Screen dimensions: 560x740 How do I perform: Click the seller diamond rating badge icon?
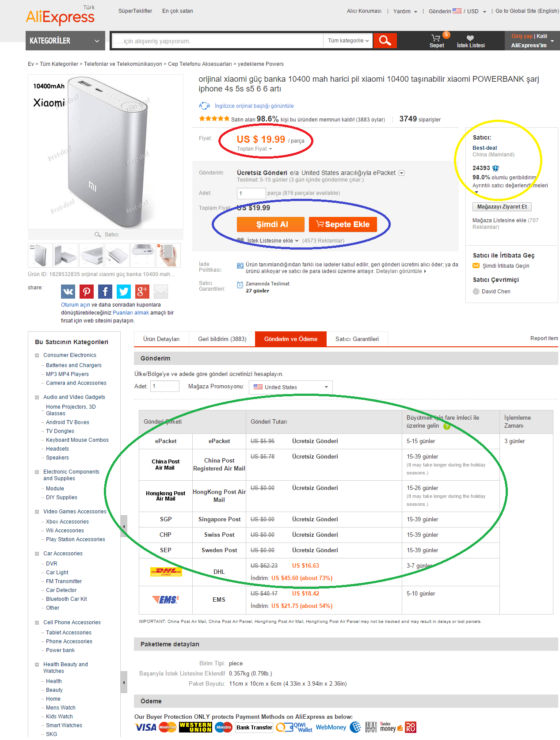point(495,168)
